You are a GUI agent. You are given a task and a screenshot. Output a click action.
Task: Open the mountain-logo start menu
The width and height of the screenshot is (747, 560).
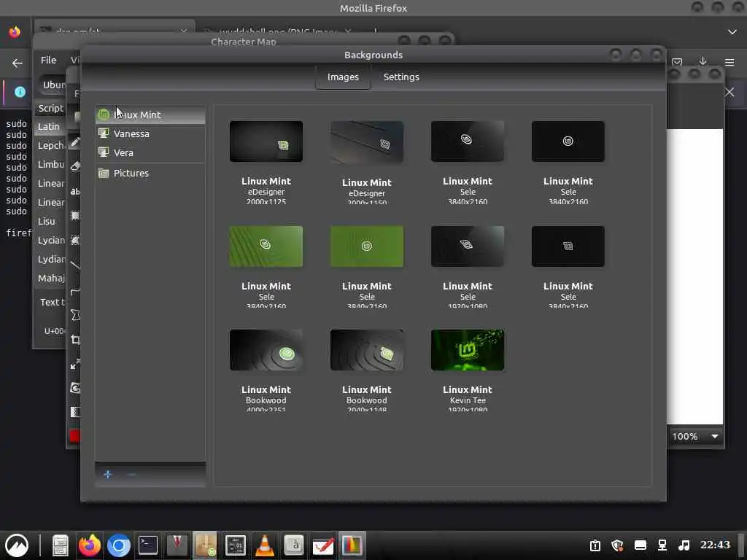[x=17, y=545]
